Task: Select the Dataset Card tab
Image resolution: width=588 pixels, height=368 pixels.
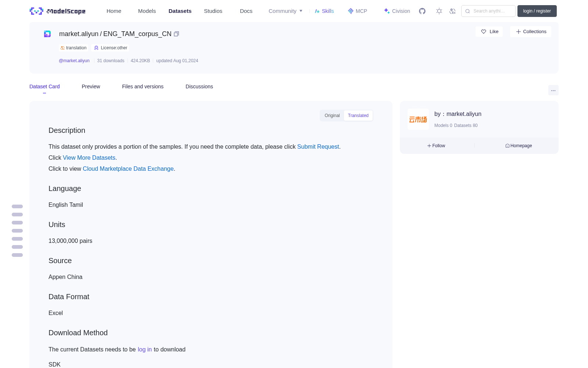Action: point(44,86)
